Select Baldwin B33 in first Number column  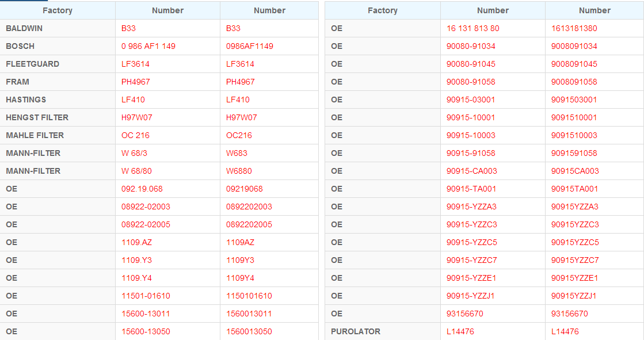point(128,28)
